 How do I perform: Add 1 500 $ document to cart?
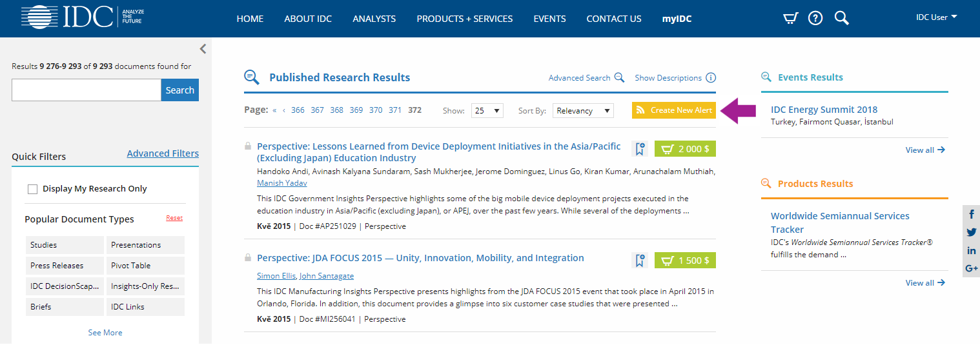pyautogui.click(x=685, y=260)
